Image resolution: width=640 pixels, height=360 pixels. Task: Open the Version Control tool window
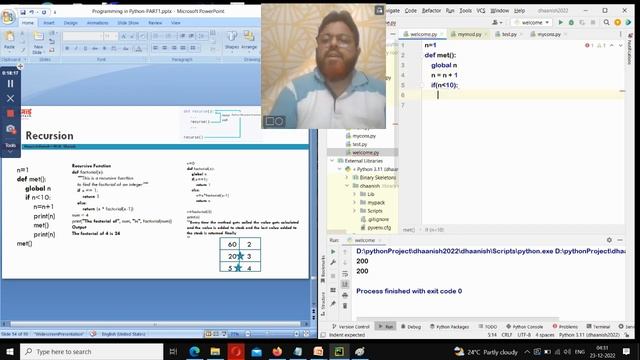coord(350,327)
